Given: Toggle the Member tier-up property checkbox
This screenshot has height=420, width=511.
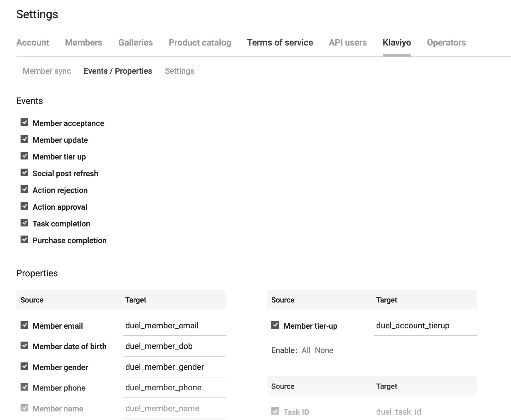Looking at the screenshot, I should (x=275, y=325).
